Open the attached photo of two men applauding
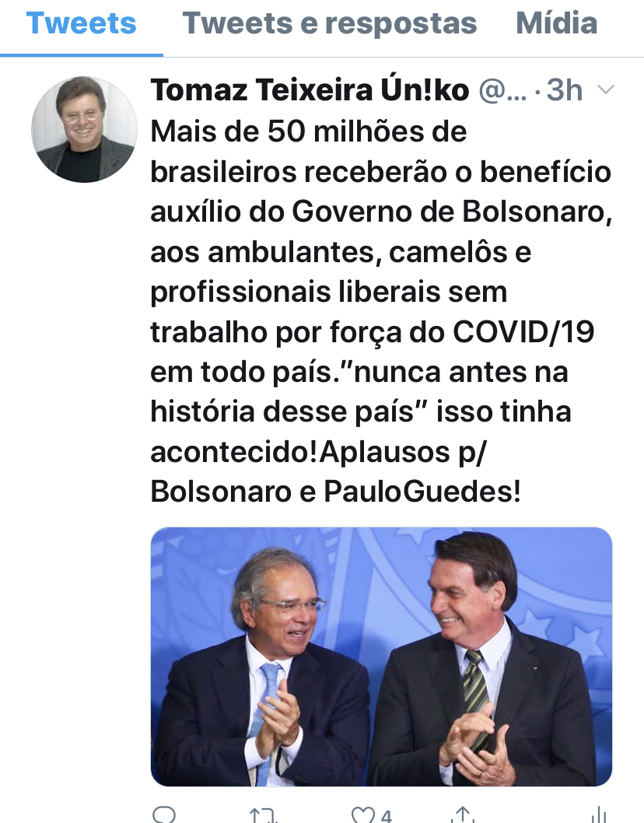Image resolution: width=644 pixels, height=823 pixels. click(382, 656)
